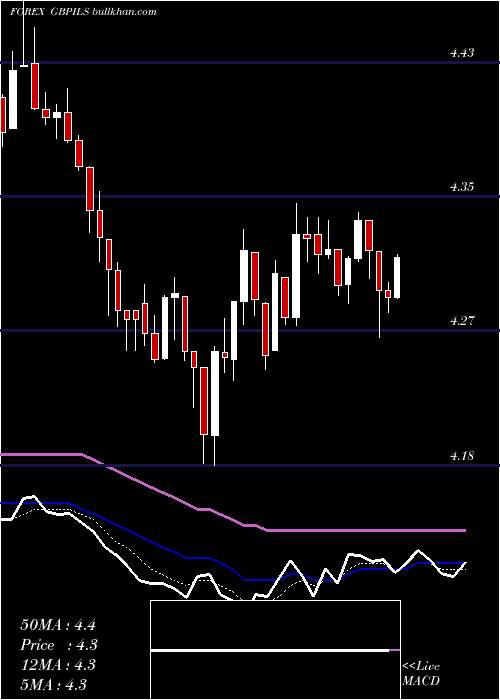Click the '50MA : 4.4' readout

tap(58, 625)
